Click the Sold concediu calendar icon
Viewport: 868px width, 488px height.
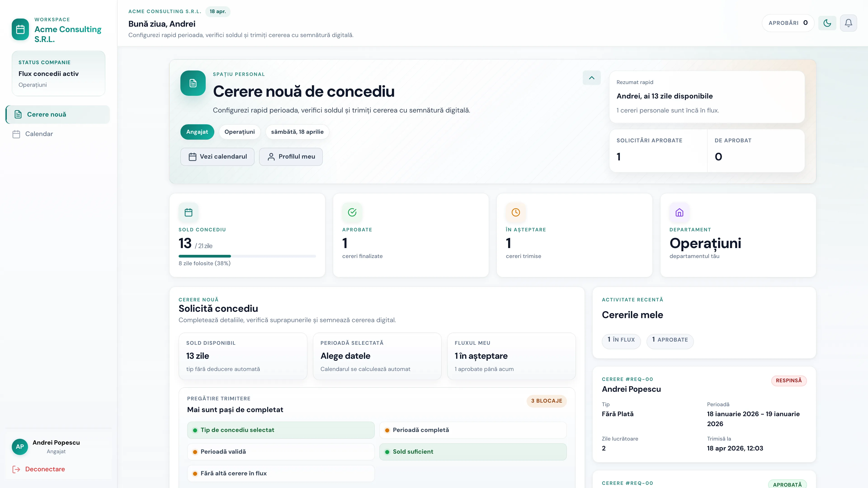click(188, 212)
